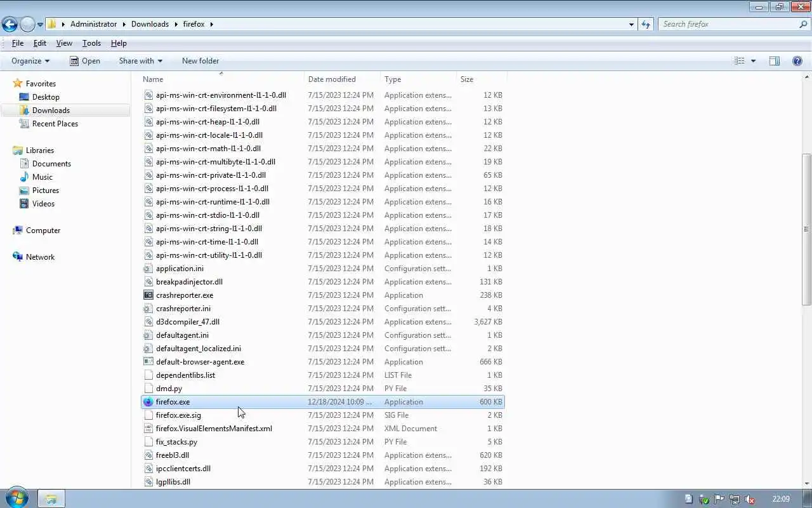Open the recent pages dropdown arrow
This screenshot has height=508, width=812.
click(x=40, y=25)
